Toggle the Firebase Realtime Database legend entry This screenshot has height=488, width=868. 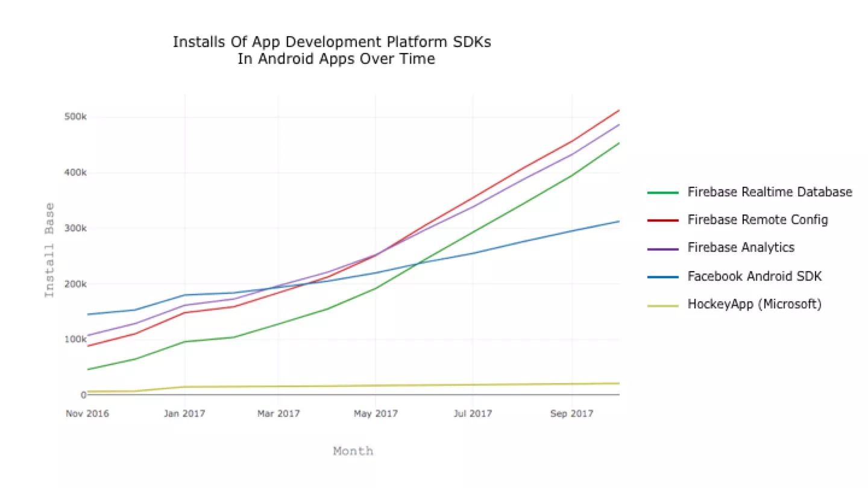click(x=750, y=192)
